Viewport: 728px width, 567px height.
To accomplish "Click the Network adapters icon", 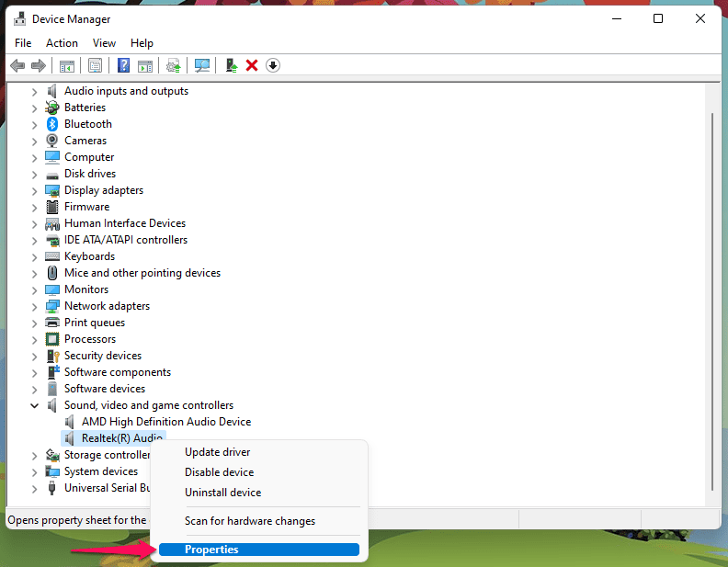I will pos(52,306).
